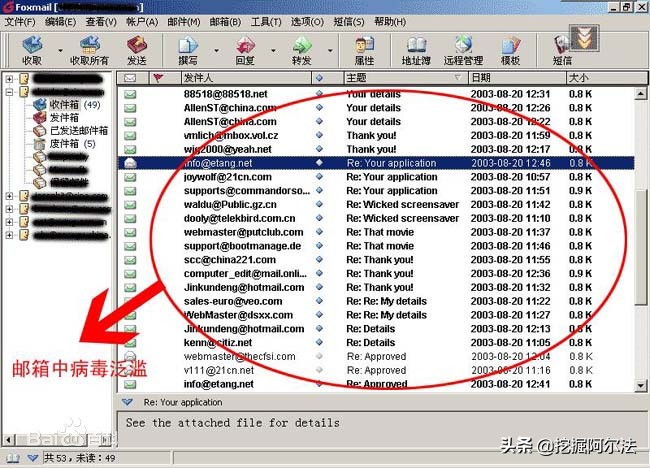This screenshot has height=468, width=650.
Task: Expand the account node just below the open account's subfolders
Action: (9, 196)
